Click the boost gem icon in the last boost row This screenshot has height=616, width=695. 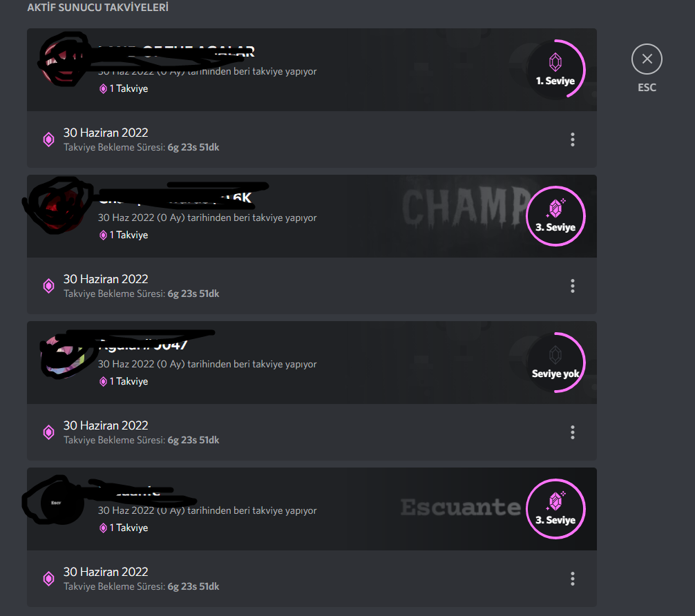49,579
